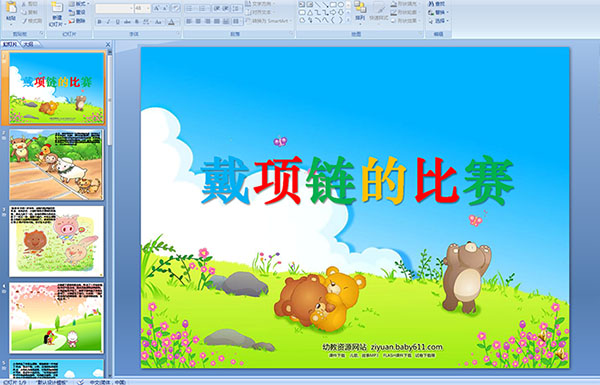Select the second slide thumbnail with farm animals
The height and width of the screenshot is (385, 600).
click(56, 165)
